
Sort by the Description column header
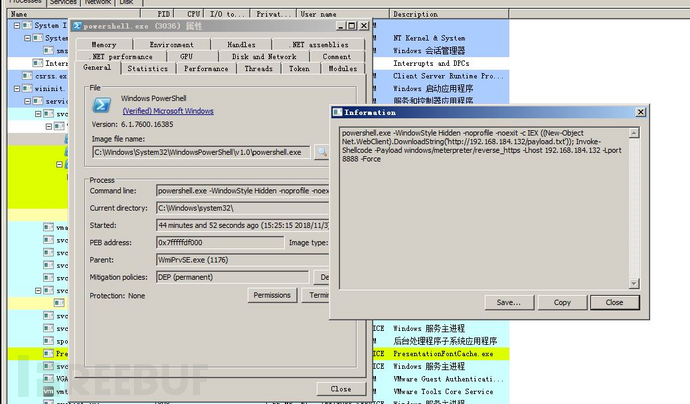pos(449,14)
